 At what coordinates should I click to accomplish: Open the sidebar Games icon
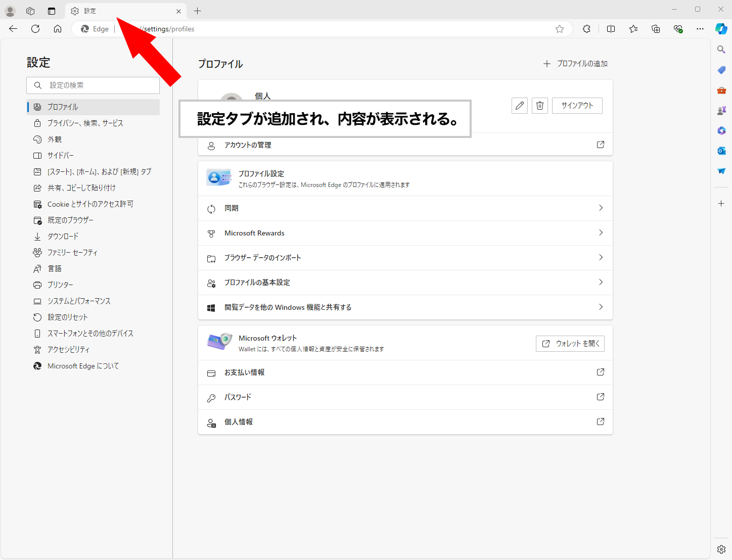721,110
